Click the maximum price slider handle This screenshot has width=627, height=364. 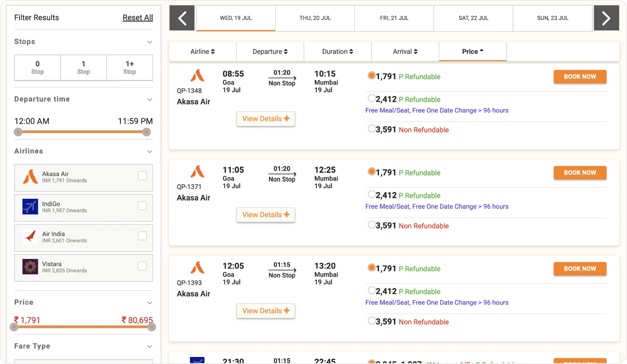pyautogui.click(x=151, y=327)
